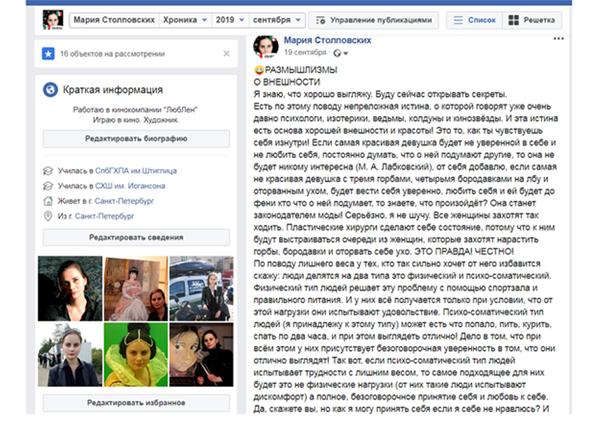This screenshot has width=596, height=422.
Task: Dismiss the 16 объектов на рассмотрении notice
Action: coord(226,54)
